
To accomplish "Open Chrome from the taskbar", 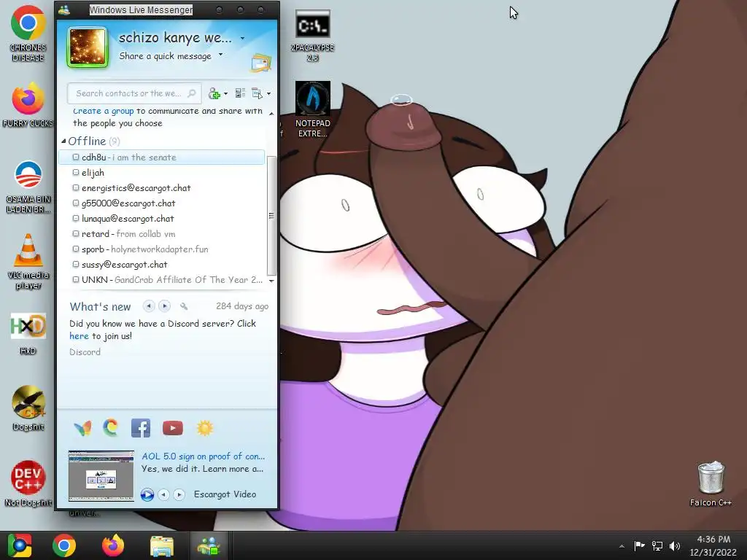I will tap(64, 545).
